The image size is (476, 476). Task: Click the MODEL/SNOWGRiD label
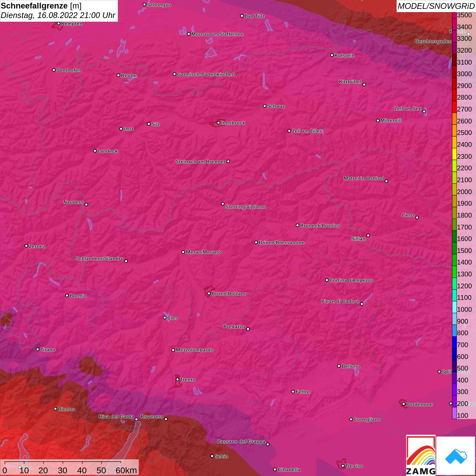tap(436, 6)
